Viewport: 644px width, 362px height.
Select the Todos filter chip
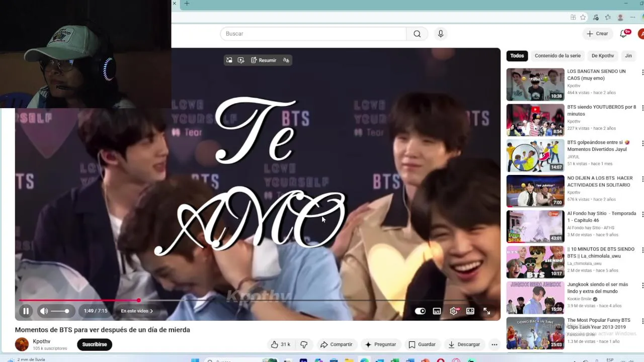[x=517, y=56]
